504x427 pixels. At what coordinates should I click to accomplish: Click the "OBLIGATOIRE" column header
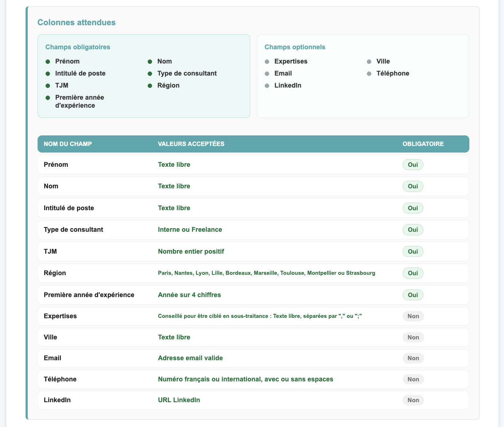[x=423, y=144]
